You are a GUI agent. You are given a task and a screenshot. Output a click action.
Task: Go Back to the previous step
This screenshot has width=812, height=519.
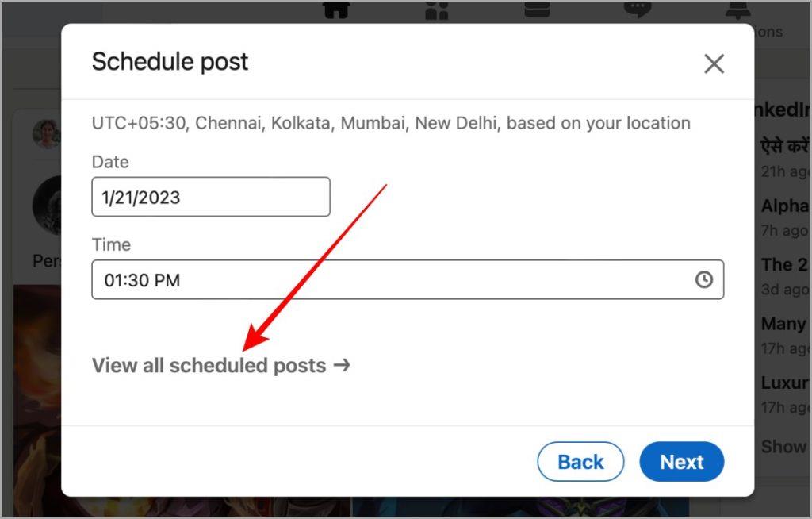coord(580,461)
